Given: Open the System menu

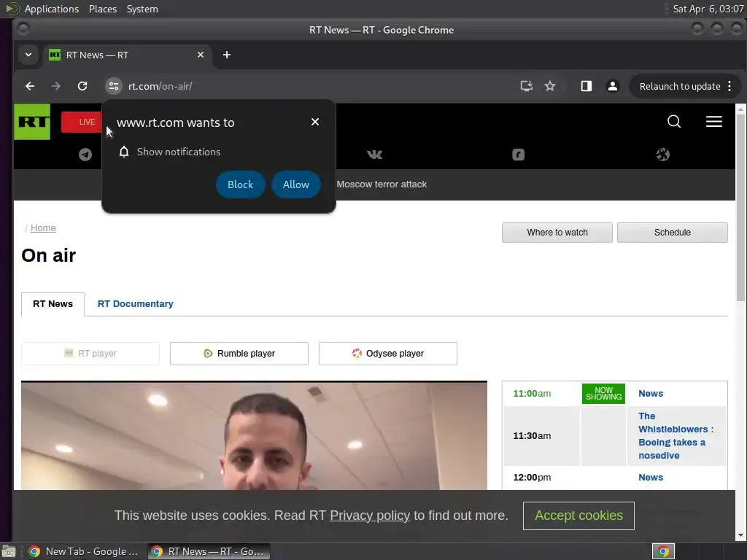Looking at the screenshot, I should tap(142, 9).
